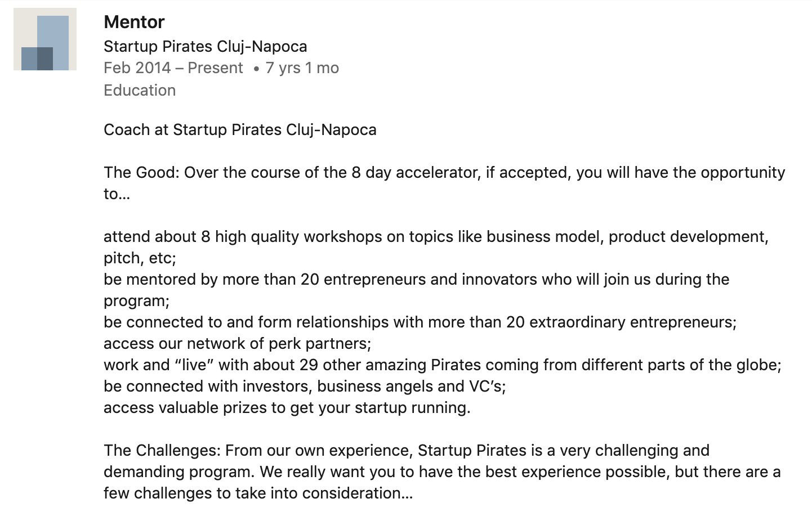Click the "access valuable prizes" line
Viewport: 812px width, 512px height.
287,407
